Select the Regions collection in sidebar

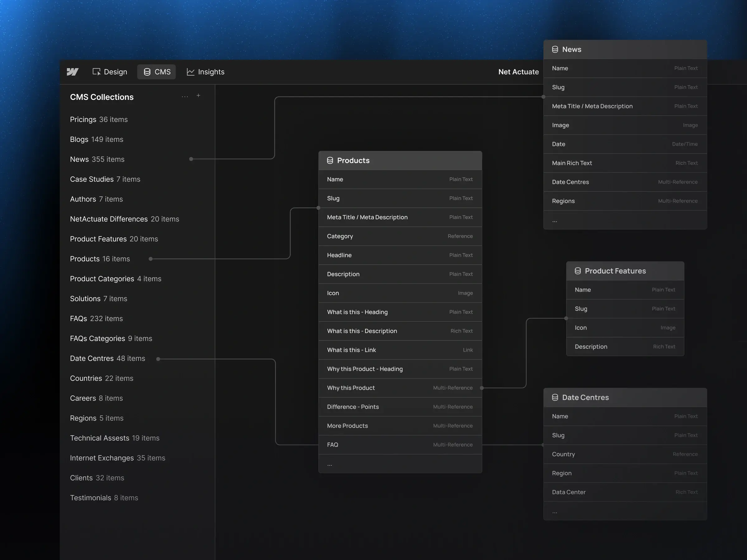pos(96,418)
